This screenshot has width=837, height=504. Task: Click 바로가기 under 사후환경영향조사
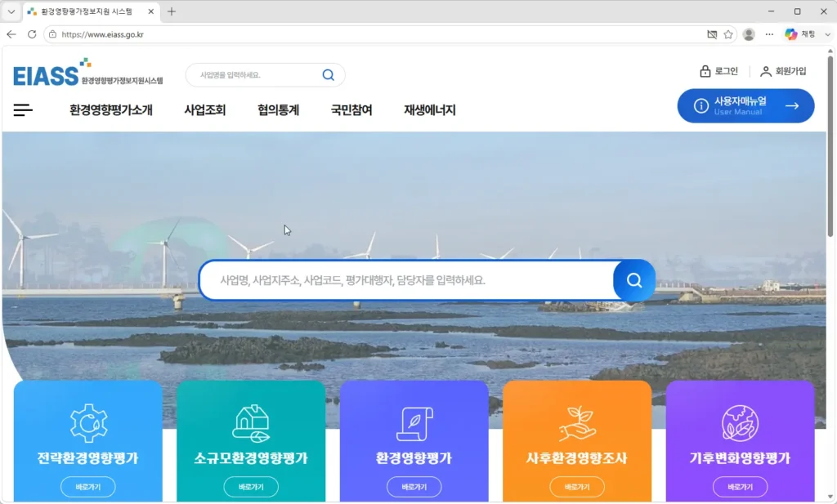577,486
